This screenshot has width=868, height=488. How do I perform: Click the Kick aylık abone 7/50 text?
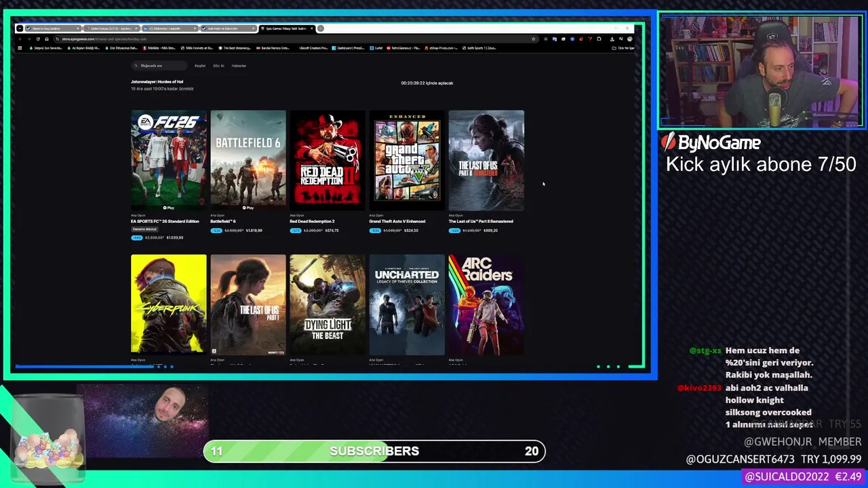[761, 165]
